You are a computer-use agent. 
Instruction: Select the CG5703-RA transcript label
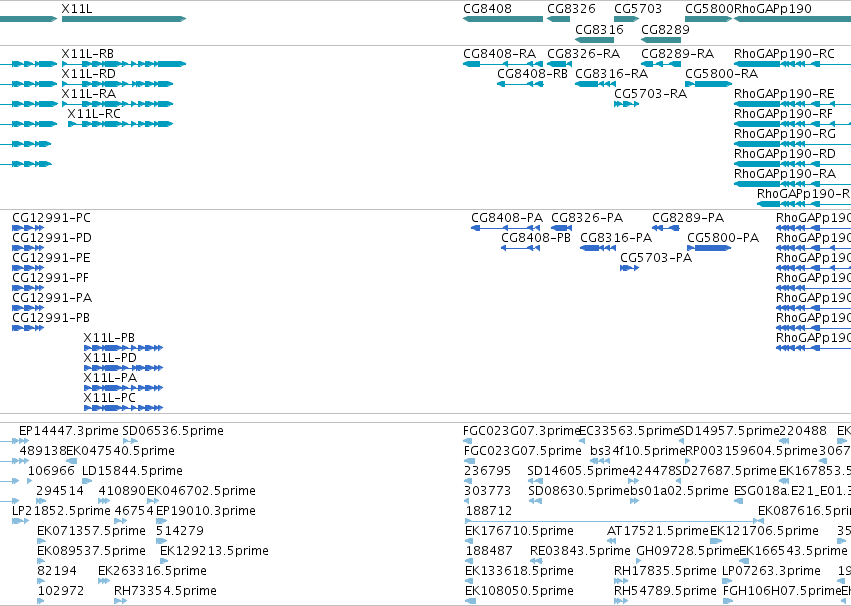tap(650, 94)
